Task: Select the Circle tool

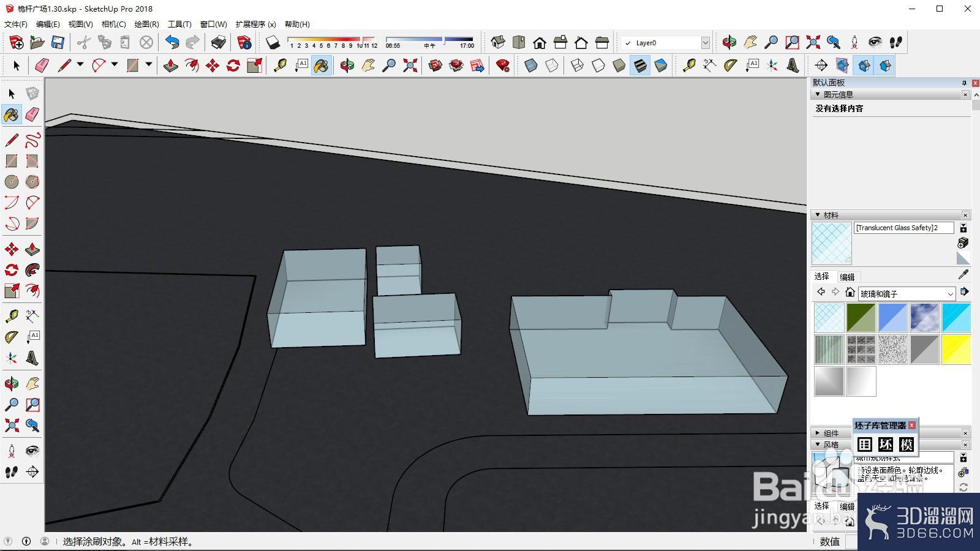Action: [x=12, y=181]
